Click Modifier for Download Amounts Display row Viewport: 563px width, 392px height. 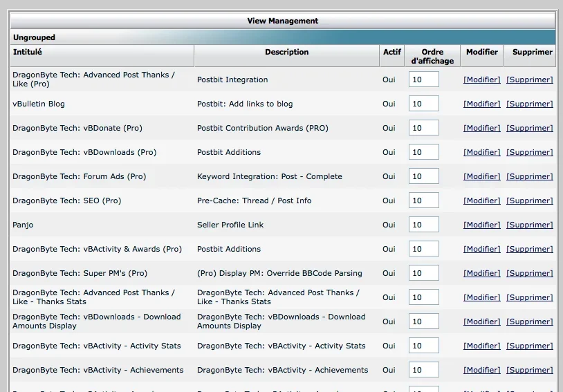tap(481, 321)
